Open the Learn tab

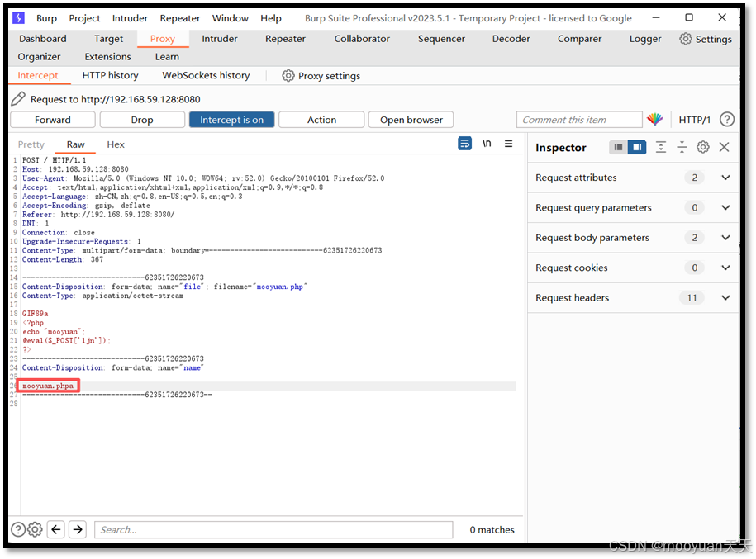click(167, 57)
